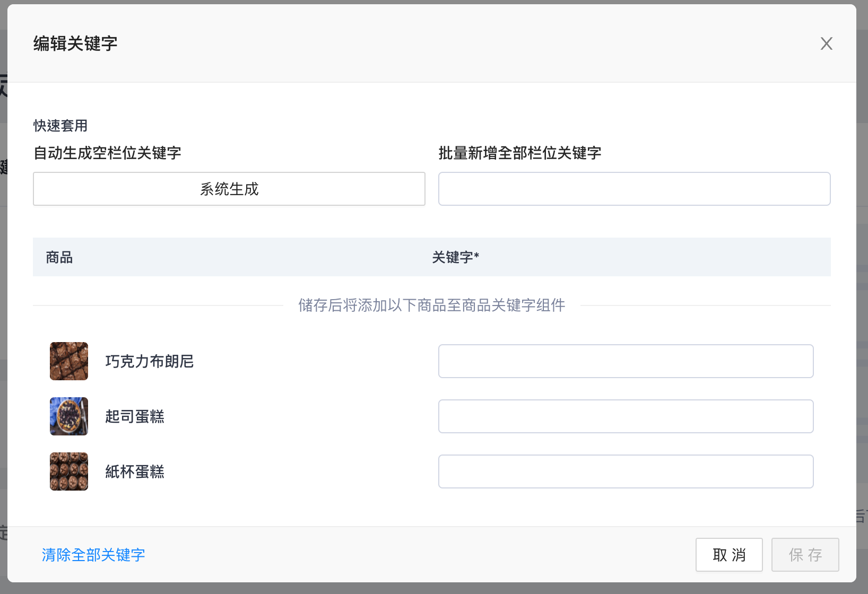Focus keyword field for 巧克力布朗尼

(626, 361)
